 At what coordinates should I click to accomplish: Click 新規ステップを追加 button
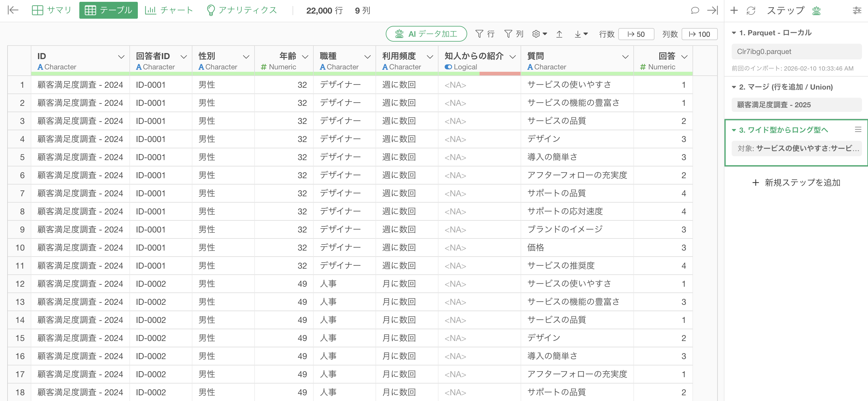tap(796, 183)
